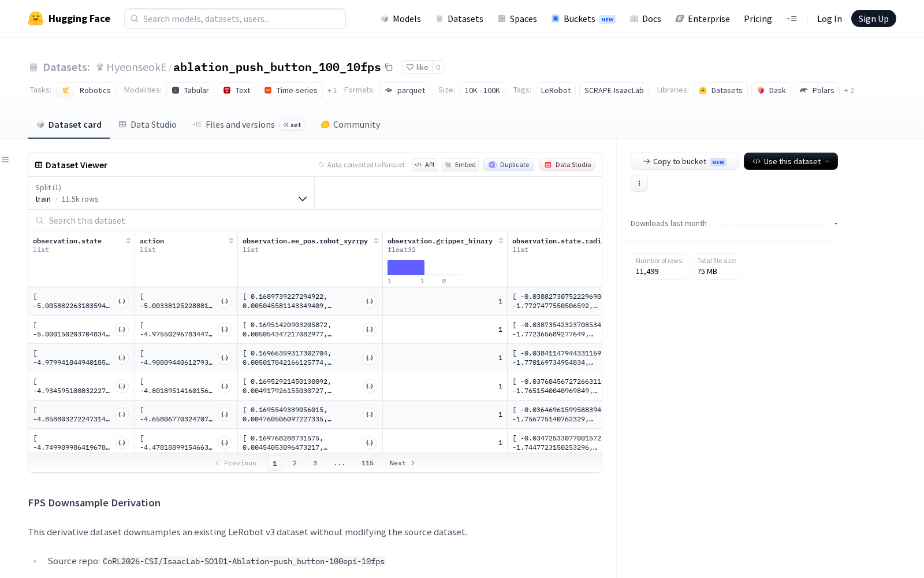This screenshot has width=924, height=578.
Task: Open the Enterprise link
Action: point(703,18)
